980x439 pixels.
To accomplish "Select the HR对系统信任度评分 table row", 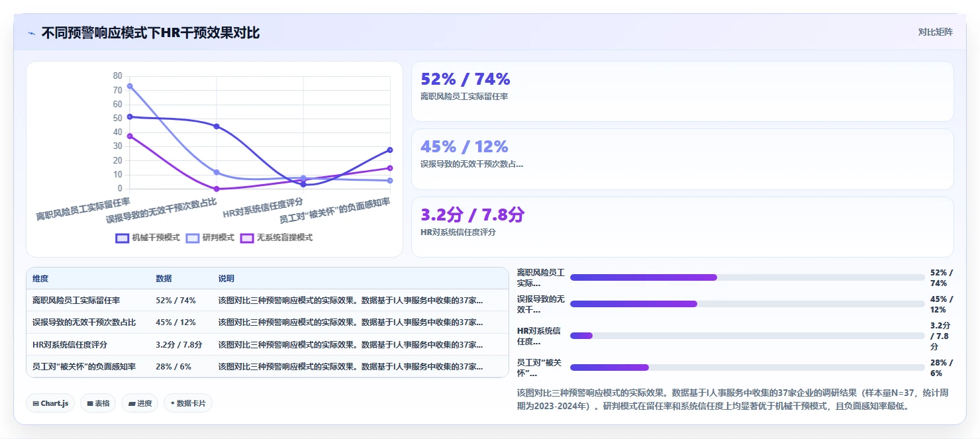I will coord(268,344).
